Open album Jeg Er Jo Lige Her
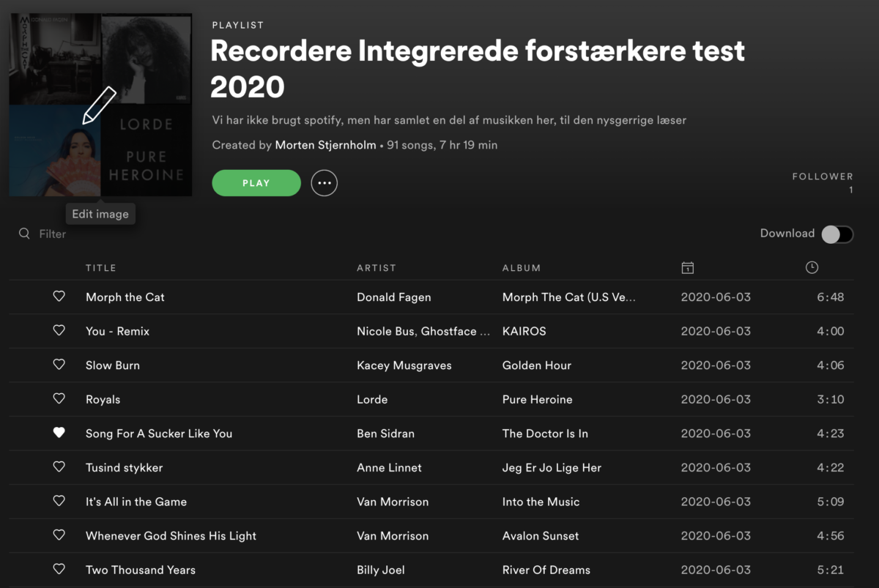Screen dimensions: 879x588 tap(552, 467)
